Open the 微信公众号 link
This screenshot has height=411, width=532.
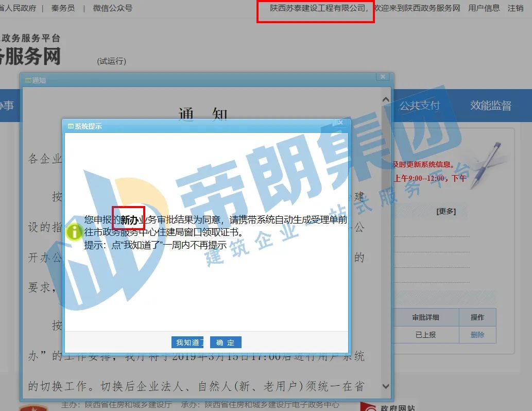[x=113, y=8]
